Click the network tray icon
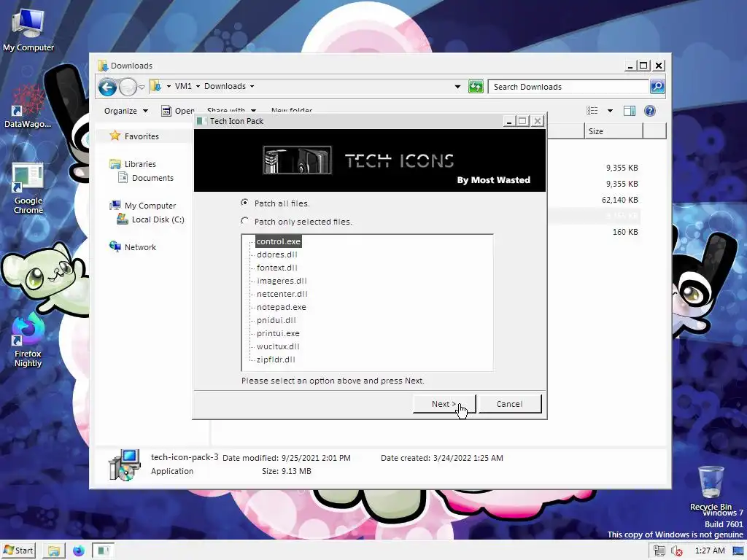The width and height of the screenshot is (747, 560). coord(659,551)
